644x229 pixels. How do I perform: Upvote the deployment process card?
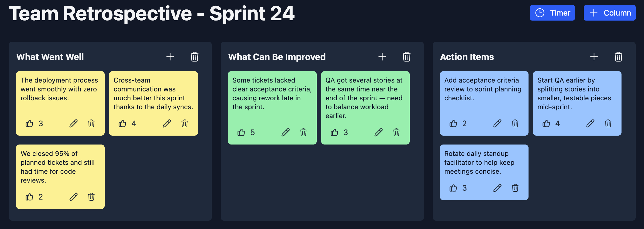pyautogui.click(x=29, y=123)
